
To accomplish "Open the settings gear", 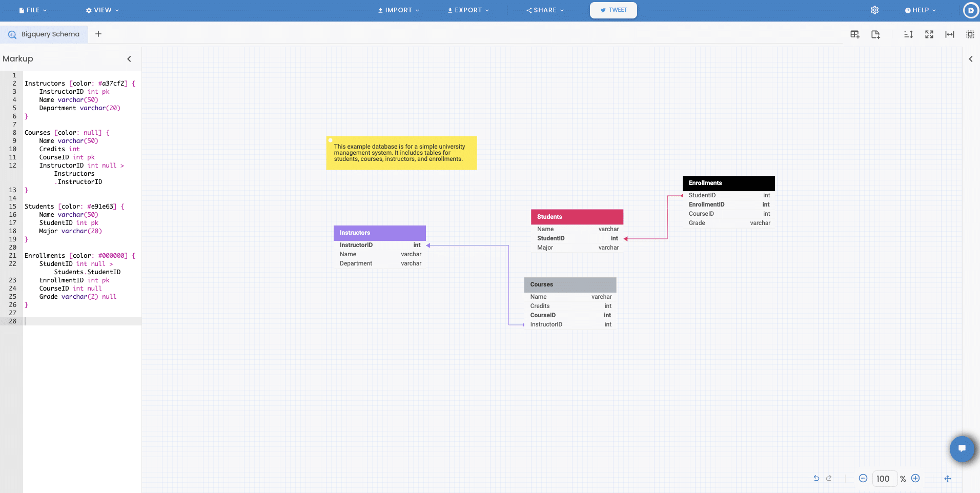I will [x=874, y=10].
